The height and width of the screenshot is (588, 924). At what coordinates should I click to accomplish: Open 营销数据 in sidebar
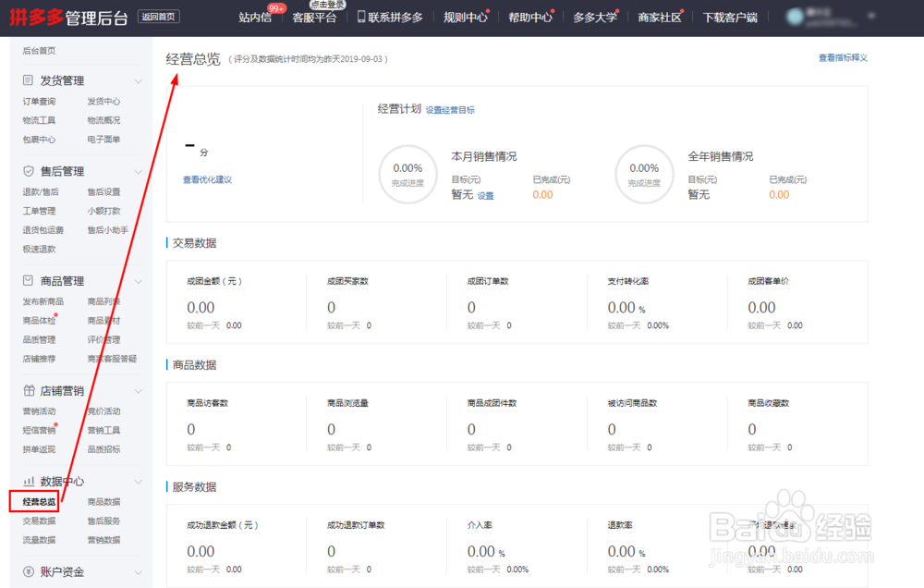(x=103, y=540)
